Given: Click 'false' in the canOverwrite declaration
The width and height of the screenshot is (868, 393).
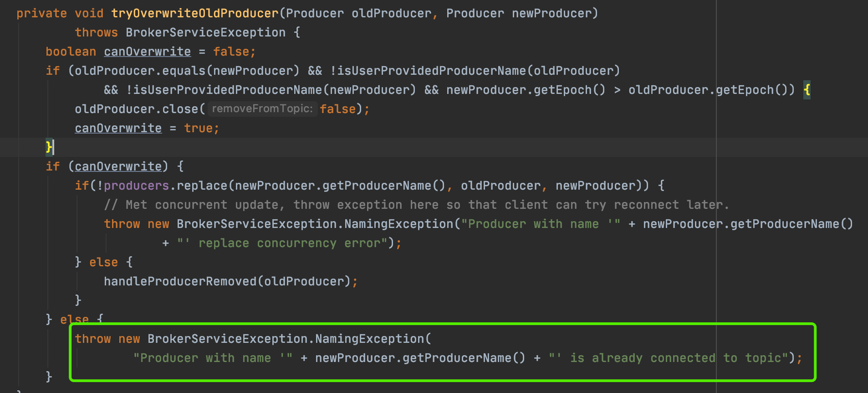Looking at the screenshot, I should tap(231, 52).
